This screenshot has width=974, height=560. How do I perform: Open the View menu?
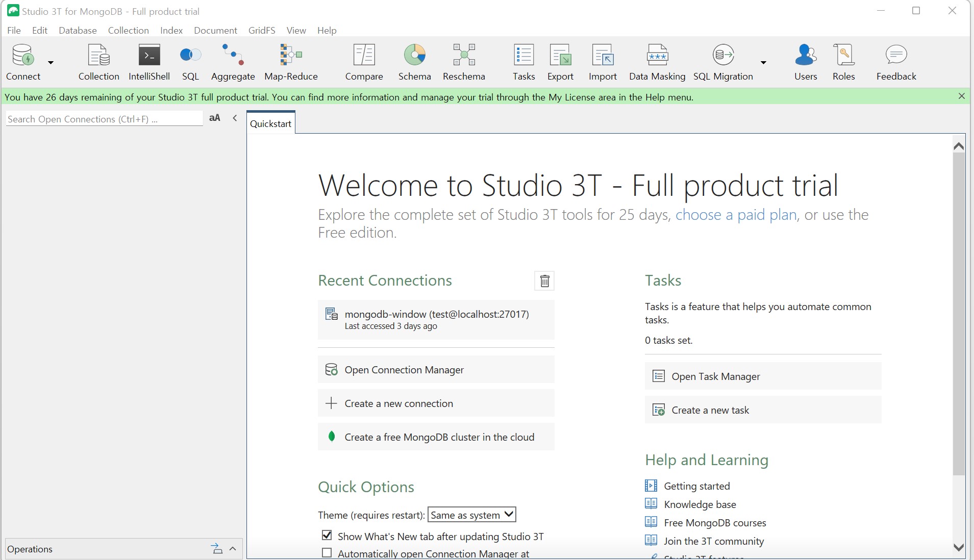coord(296,31)
